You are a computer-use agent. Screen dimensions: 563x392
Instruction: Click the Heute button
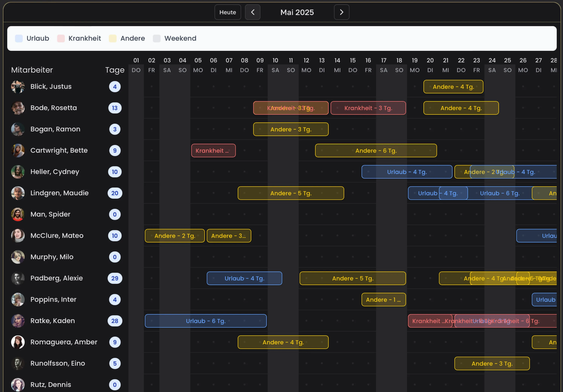pyautogui.click(x=227, y=12)
